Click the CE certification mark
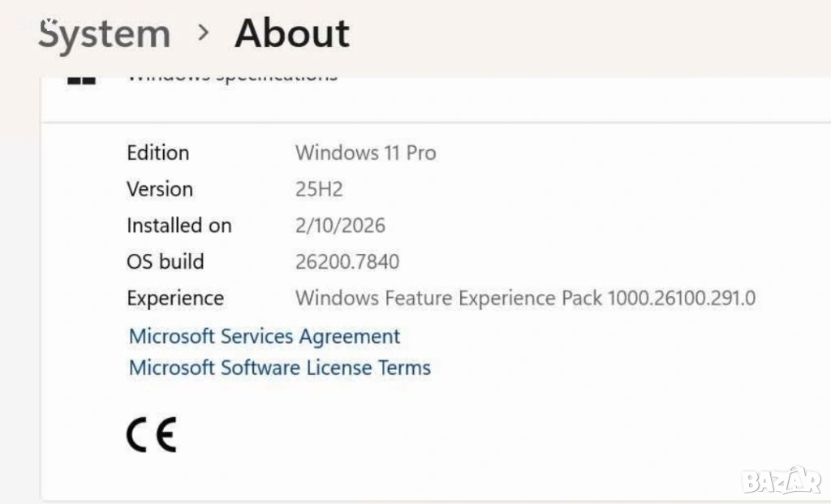Screen dimensions: 831x504 coord(152,436)
